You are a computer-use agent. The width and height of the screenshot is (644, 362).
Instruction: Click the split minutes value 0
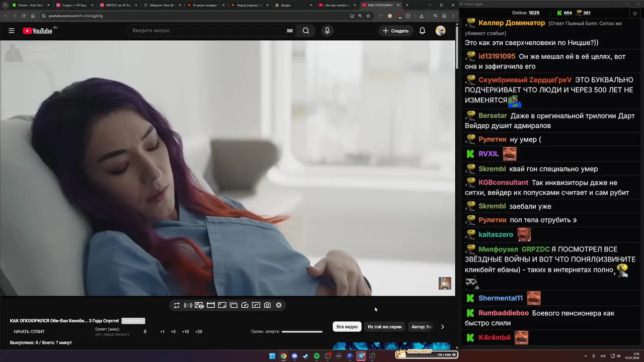(x=145, y=332)
